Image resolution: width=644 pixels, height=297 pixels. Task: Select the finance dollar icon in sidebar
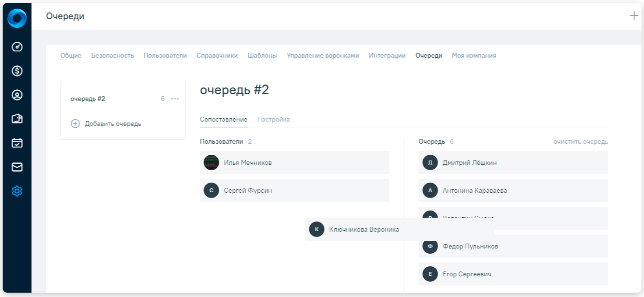coord(17,72)
